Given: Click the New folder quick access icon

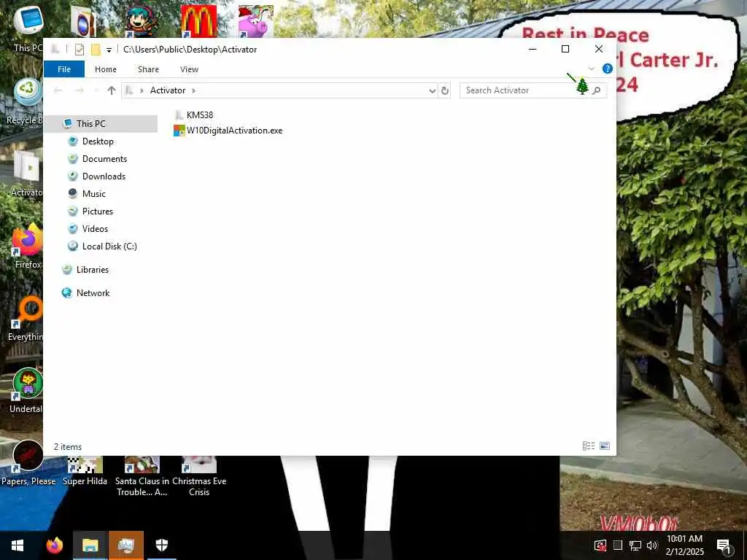Looking at the screenshot, I should point(96,50).
